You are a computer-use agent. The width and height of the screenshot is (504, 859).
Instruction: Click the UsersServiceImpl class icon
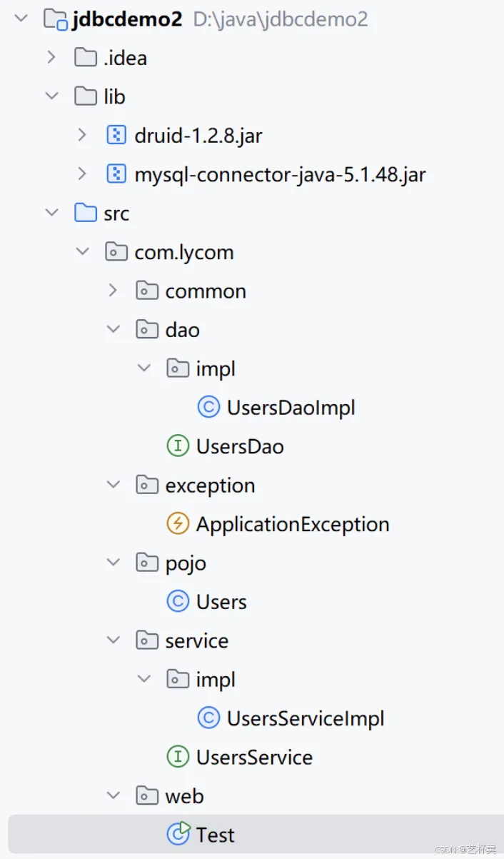tap(208, 718)
